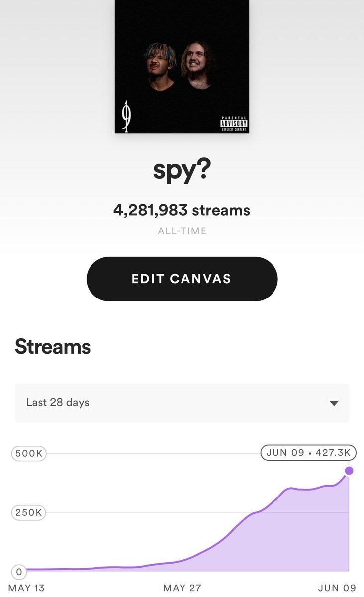
Task: Click the ALL-TIME label
Action: pyautogui.click(x=182, y=231)
